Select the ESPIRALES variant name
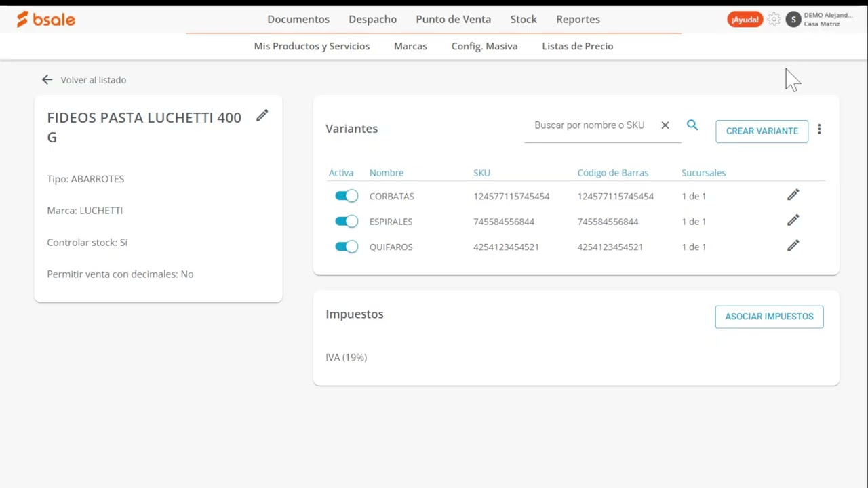 (391, 222)
